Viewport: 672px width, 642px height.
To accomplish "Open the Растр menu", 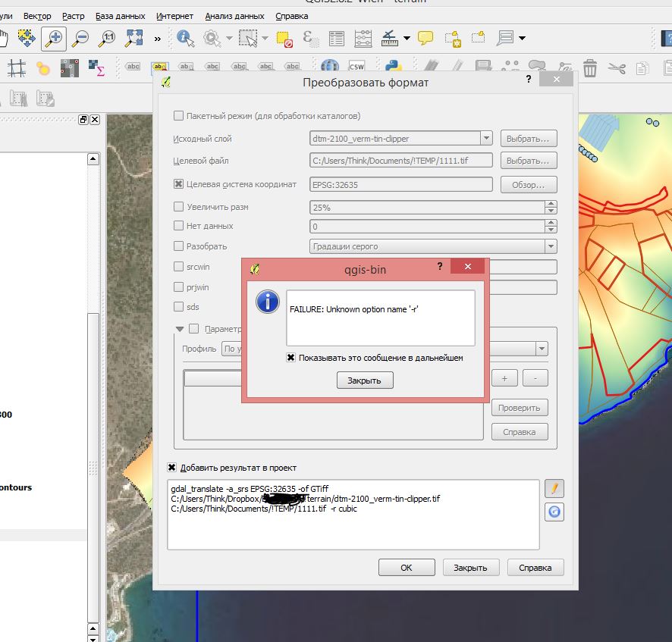I will [74, 16].
